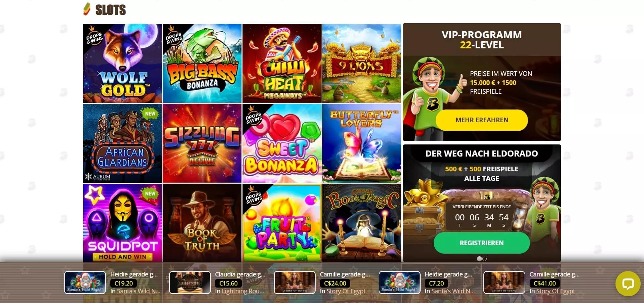This screenshot has height=303, width=644.
Task: Launch Big Bass Bonanza slot
Action: coord(202,63)
